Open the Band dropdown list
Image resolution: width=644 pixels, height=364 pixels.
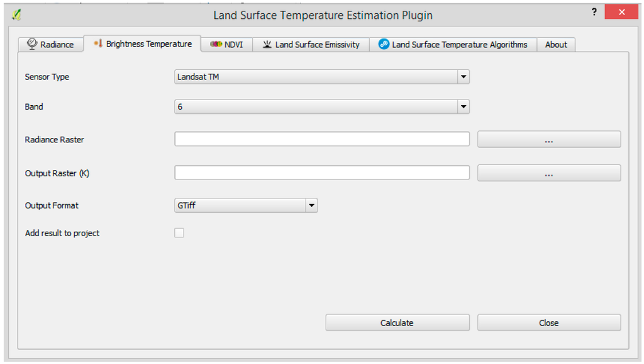click(464, 106)
